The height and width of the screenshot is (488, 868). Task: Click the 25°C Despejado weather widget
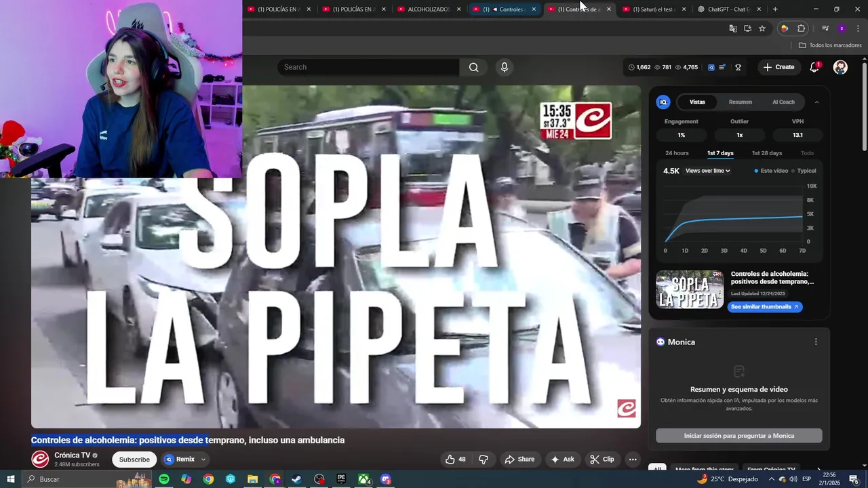tap(728, 479)
